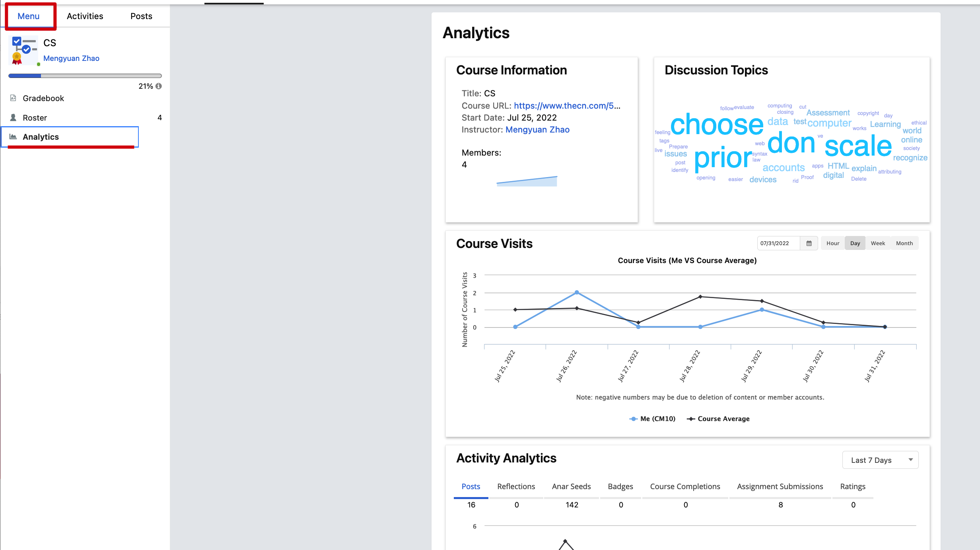Open the Last 7 Days dropdown

pos(880,460)
